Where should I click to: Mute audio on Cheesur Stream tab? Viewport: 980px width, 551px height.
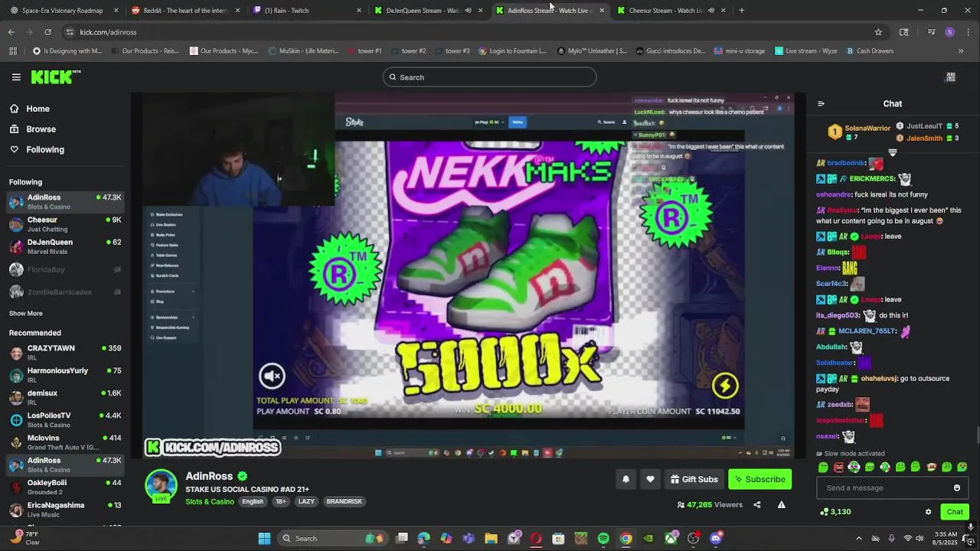[710, 11]
